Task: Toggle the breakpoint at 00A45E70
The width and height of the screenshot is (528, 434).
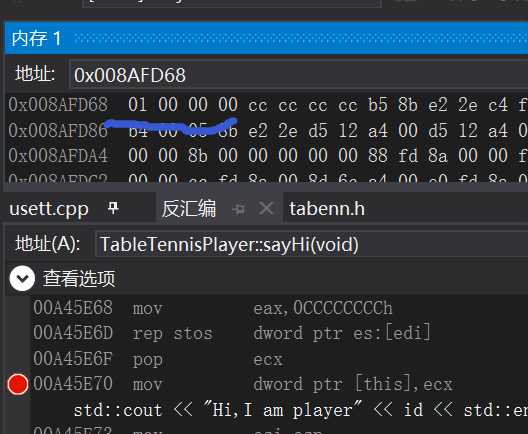Action: coord(18,384)
